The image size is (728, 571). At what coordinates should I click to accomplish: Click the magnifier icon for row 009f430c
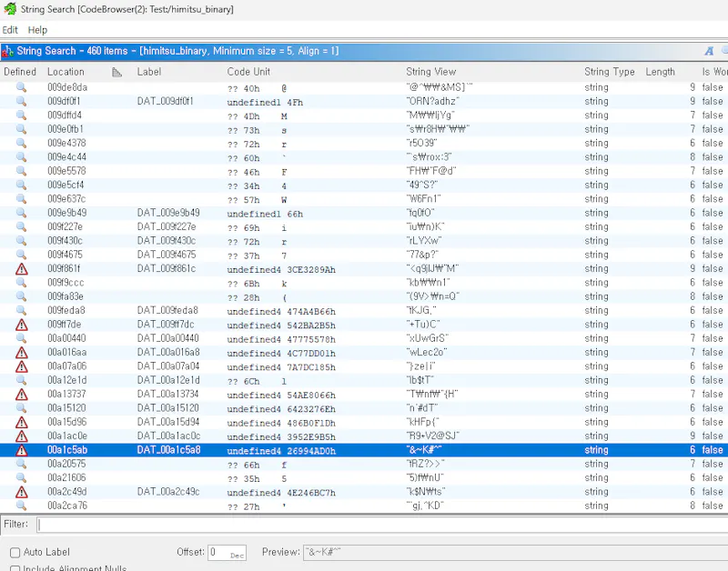click(x=21, y=240)
